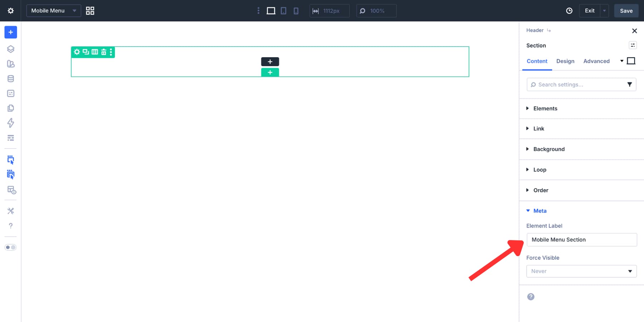644x322 pixels.
Task: Expand the Background group
Action: [582, 149]
